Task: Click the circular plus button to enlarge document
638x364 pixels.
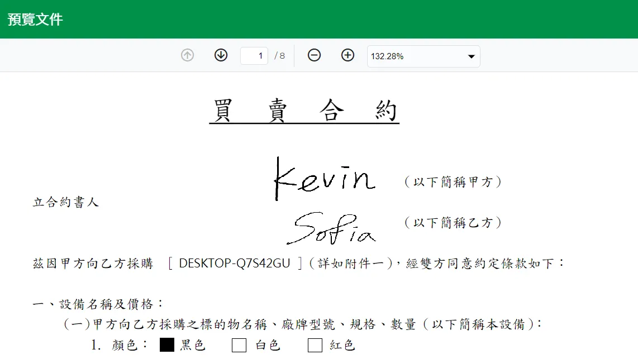Action: (x=347, y=55)
